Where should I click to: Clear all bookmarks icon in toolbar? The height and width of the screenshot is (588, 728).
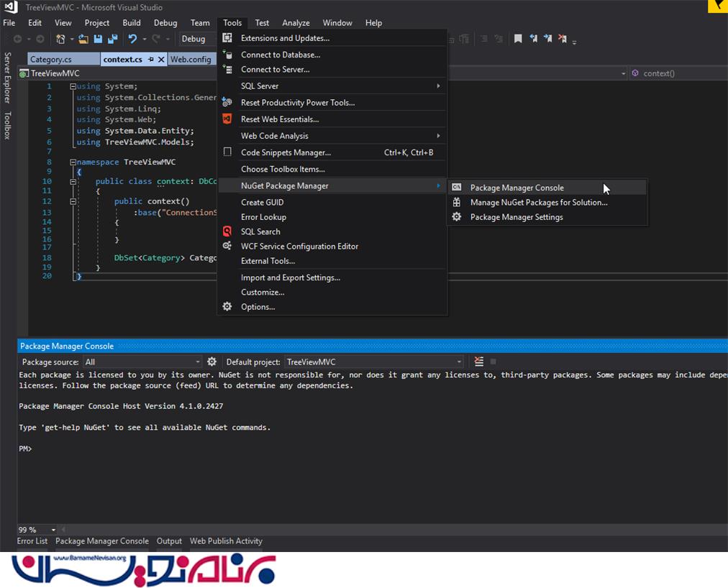click(563, 39)
